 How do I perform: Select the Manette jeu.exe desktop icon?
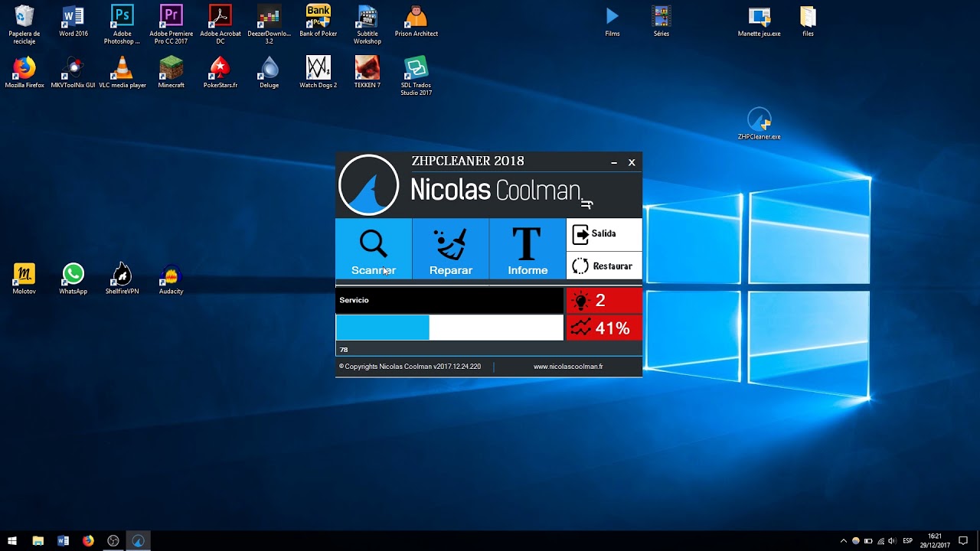coord(759,21)
